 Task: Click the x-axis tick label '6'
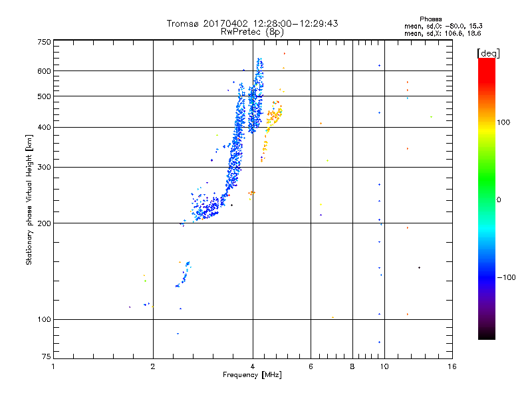[x=311, y=366]
